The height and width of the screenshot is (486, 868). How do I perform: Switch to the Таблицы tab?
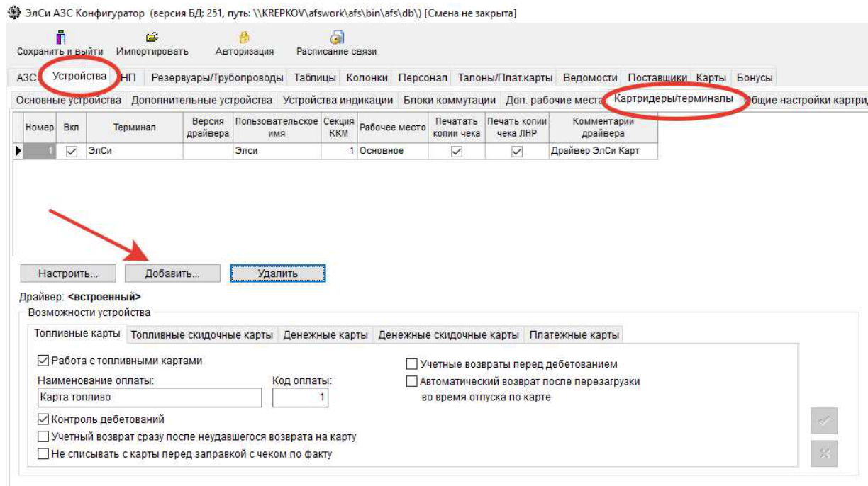click(315, 77)
